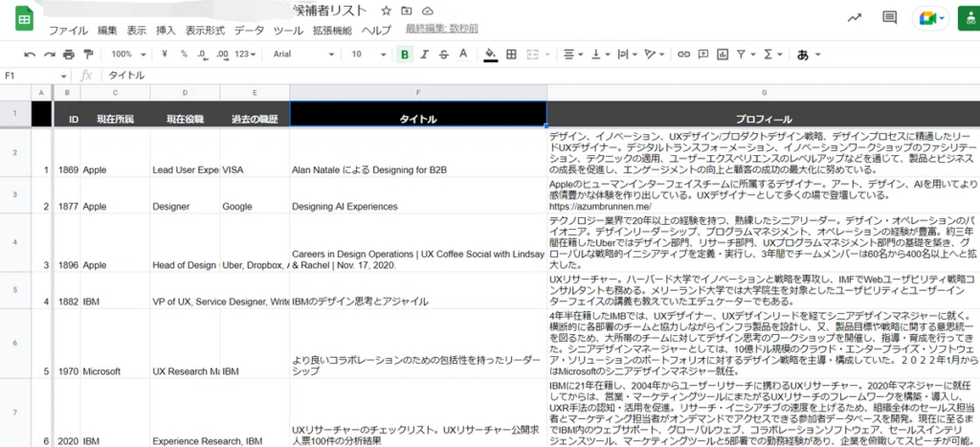This screenshot has height=447, width=980.
Task: Open 表示形式 menu
Action: (x=205, y=30)
